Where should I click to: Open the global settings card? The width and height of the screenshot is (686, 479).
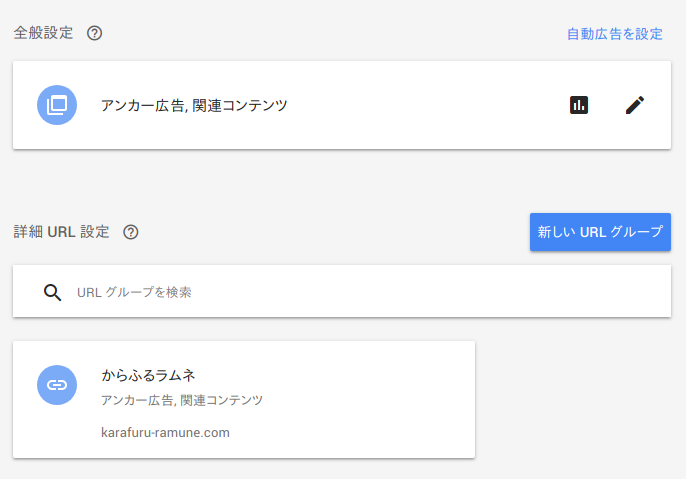(x=342, y=105)
